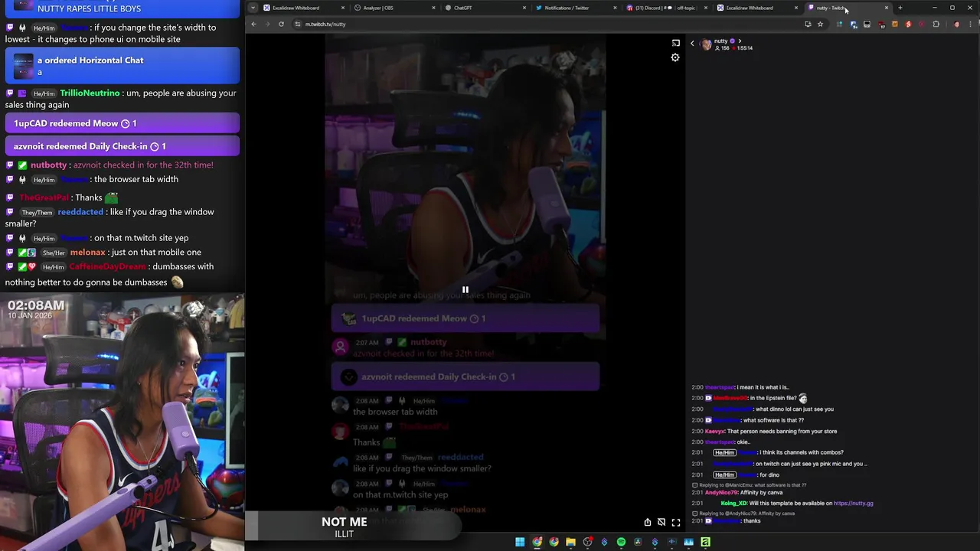Pause the Twitch video player
The height and width of the screenshot is (551, 980).
pos(465,290)
